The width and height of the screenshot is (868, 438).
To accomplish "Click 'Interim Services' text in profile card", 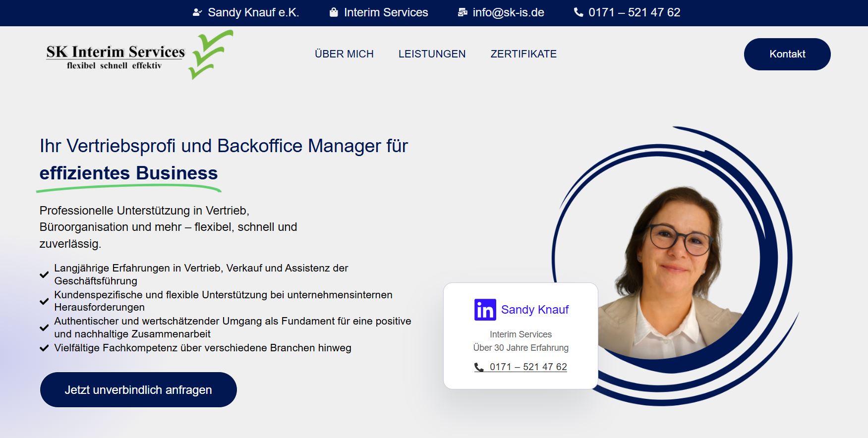I will (x=521, y=334).
